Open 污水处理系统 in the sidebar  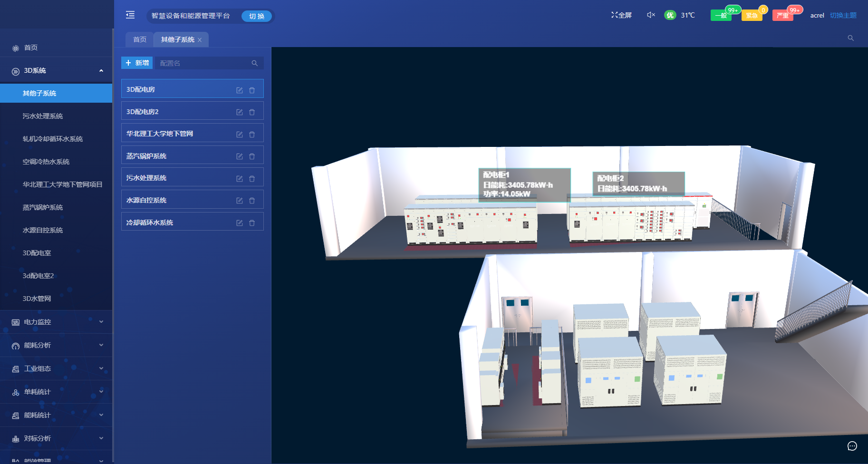(43, 116)
